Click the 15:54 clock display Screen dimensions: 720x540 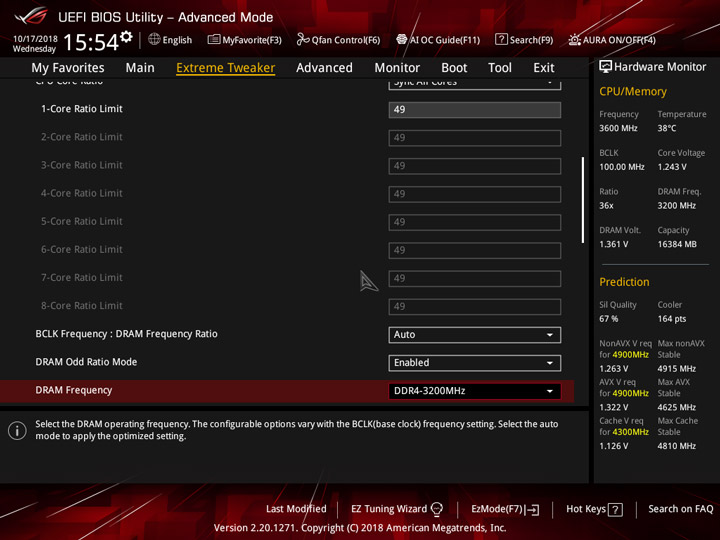(x=91, y=42)
